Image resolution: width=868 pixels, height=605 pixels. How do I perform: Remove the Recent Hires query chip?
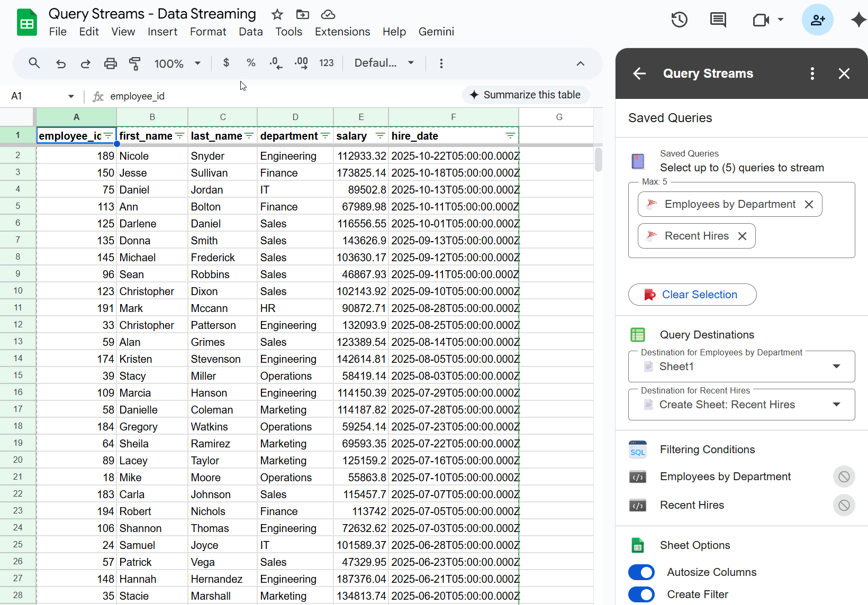743,236
